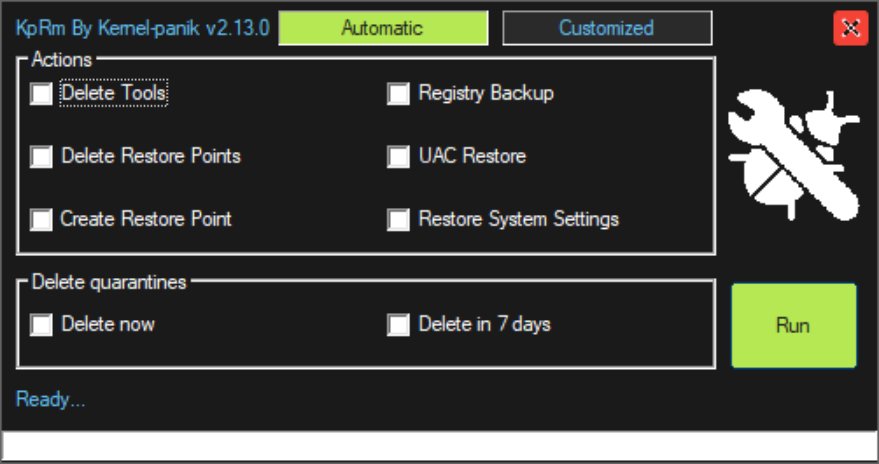
Task: Toggle the UAC Restore checkbox
Action: [x=399, y=157]
